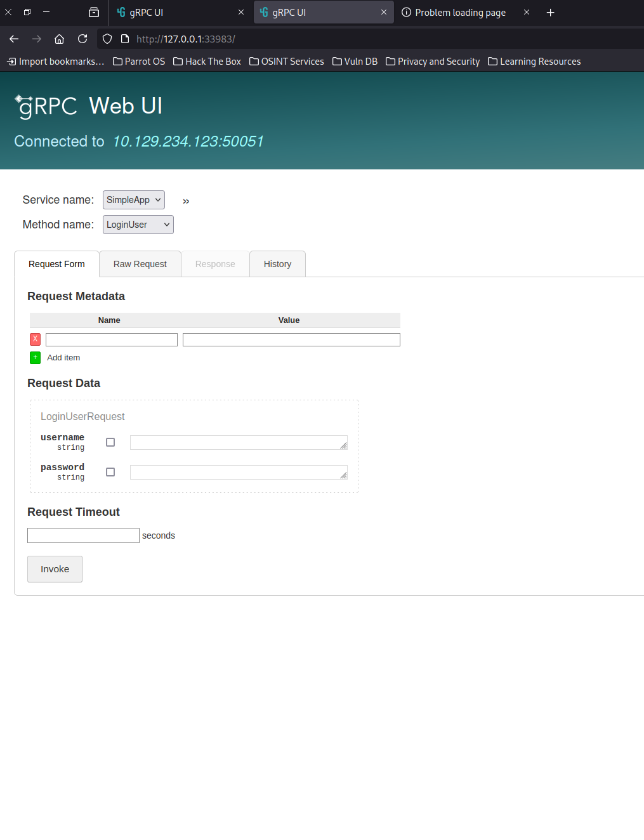Click Import bookmarks in the bookmarks bar
Screen dimensions: 644x840
coord(55,62)
